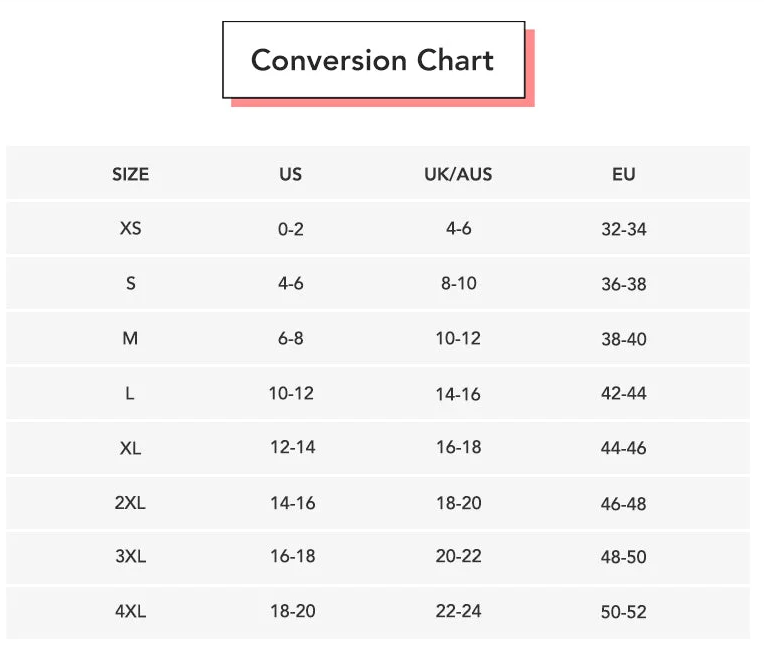Select the UK/AUS 14-16 cell
This screenshot has width=764, height=651.
click(458, 394)
